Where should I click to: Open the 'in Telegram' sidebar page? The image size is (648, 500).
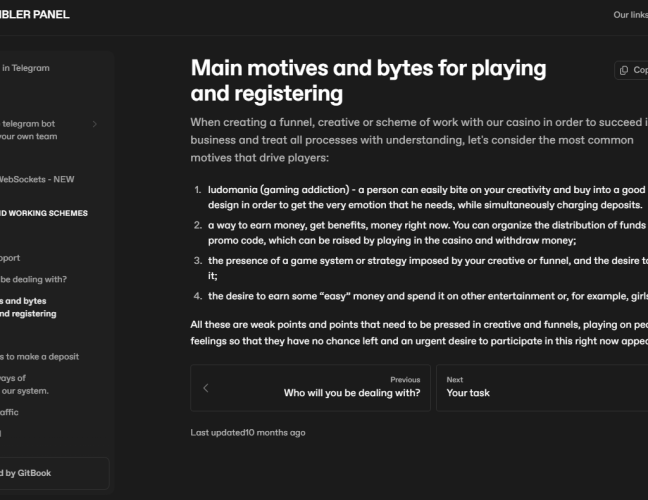click(x=26, y=68)
